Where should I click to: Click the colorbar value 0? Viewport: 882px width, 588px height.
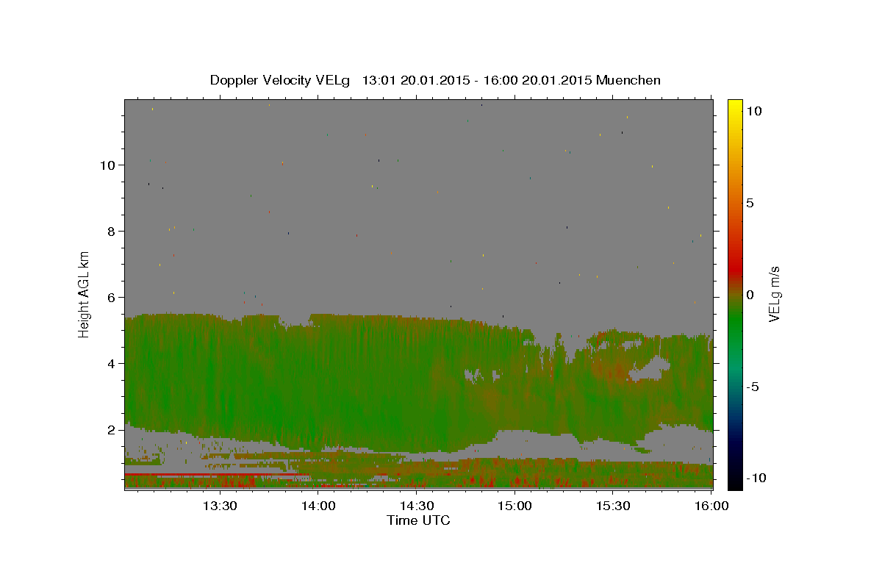coord(750,294)
